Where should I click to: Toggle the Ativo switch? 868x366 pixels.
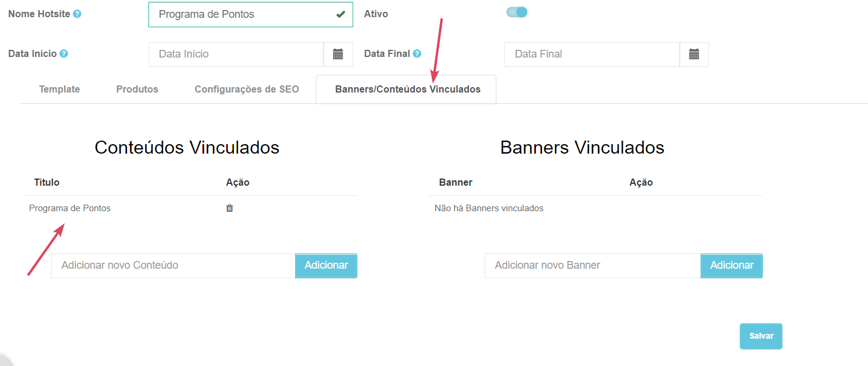(517, 12)
